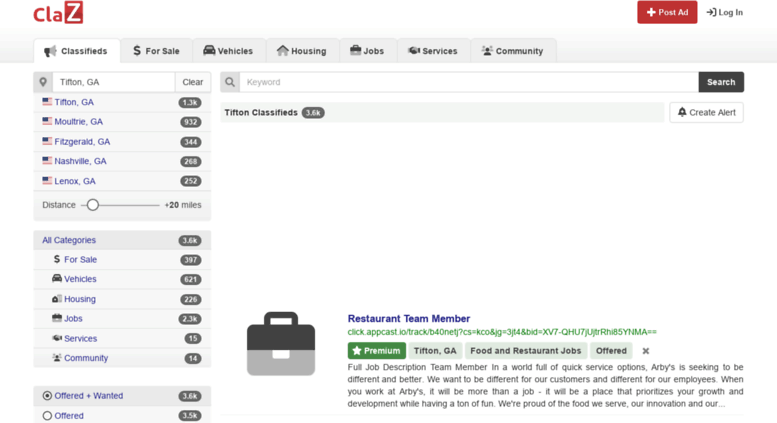Click the US flag next to Moultrie, GA
This screenshot has height=423, width=777.
47,121
